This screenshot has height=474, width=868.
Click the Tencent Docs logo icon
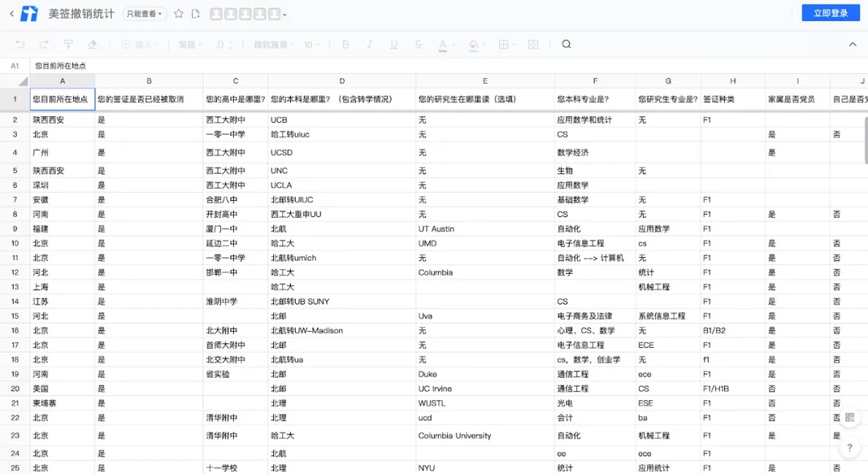29,14
